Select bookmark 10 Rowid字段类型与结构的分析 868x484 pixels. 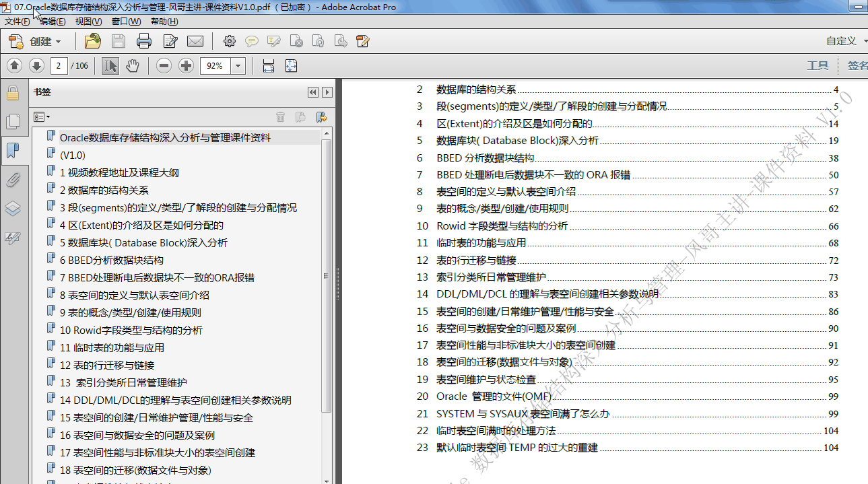point(131,330)
